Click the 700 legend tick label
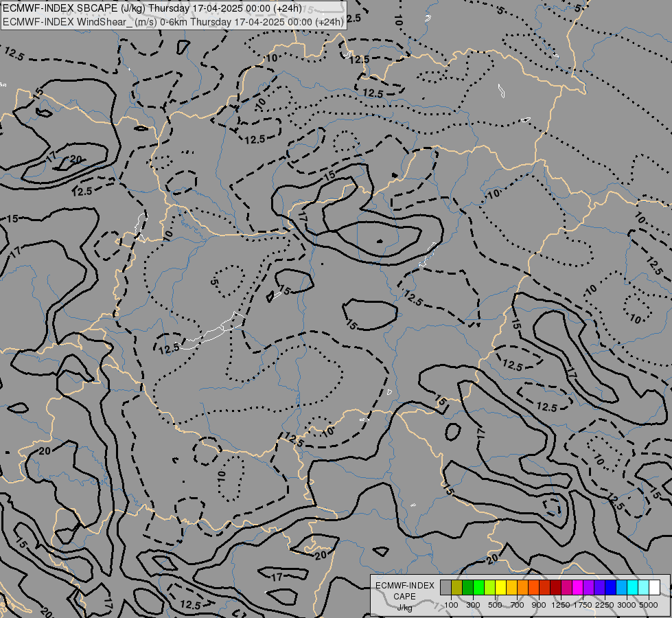This screenshot has width=672, height=618. point(518,605)
